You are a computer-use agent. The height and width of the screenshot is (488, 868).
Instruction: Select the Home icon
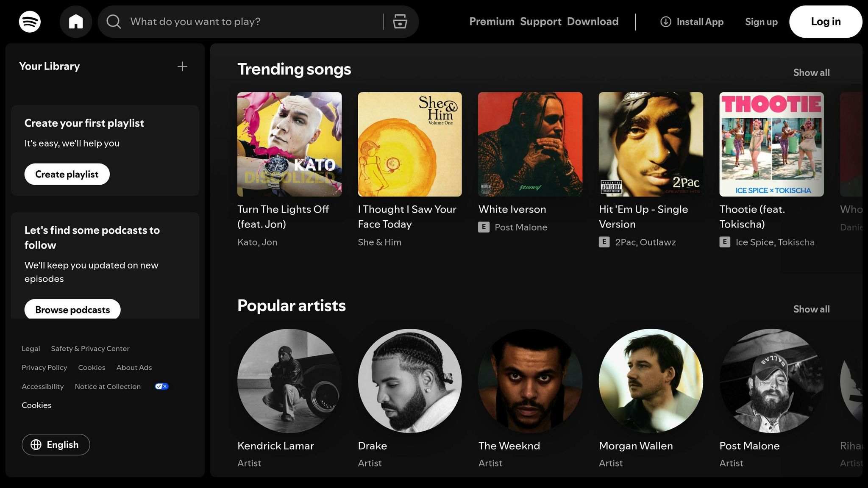point(76,22)
